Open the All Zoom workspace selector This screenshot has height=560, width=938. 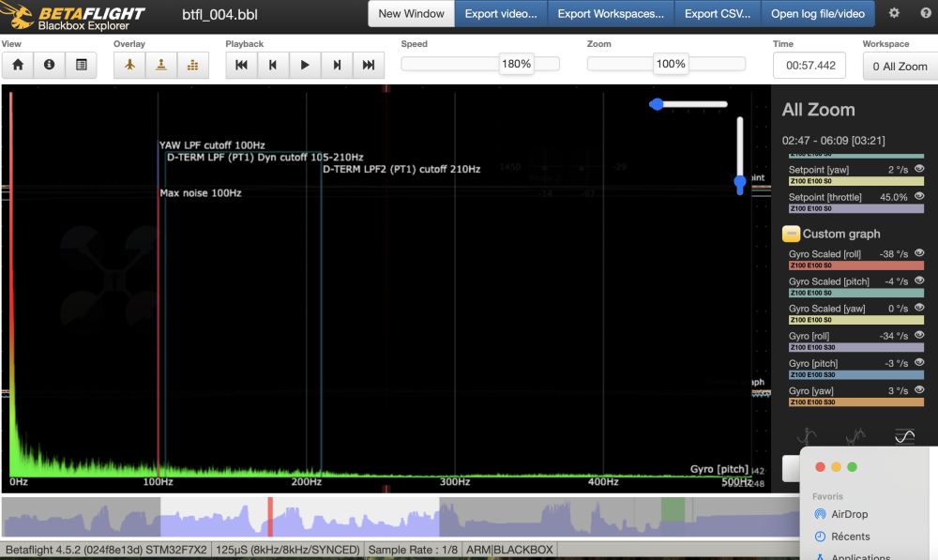click(x=899, y=66)
